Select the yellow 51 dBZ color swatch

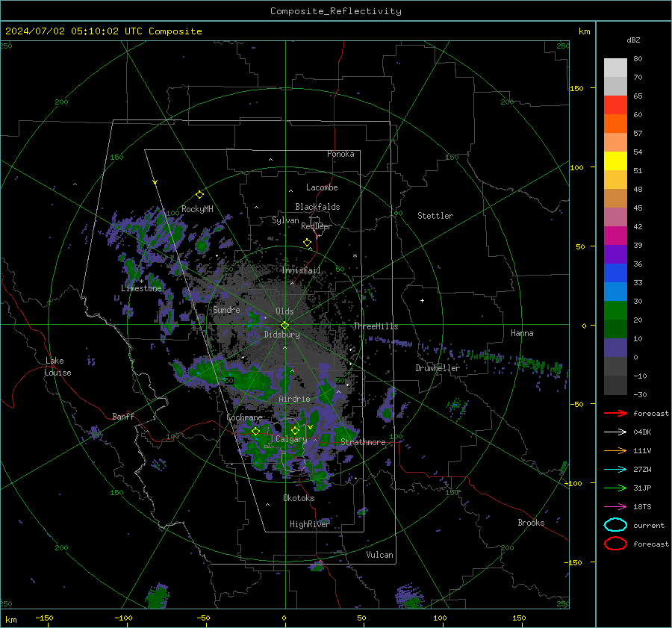click(x=615, y=161)
